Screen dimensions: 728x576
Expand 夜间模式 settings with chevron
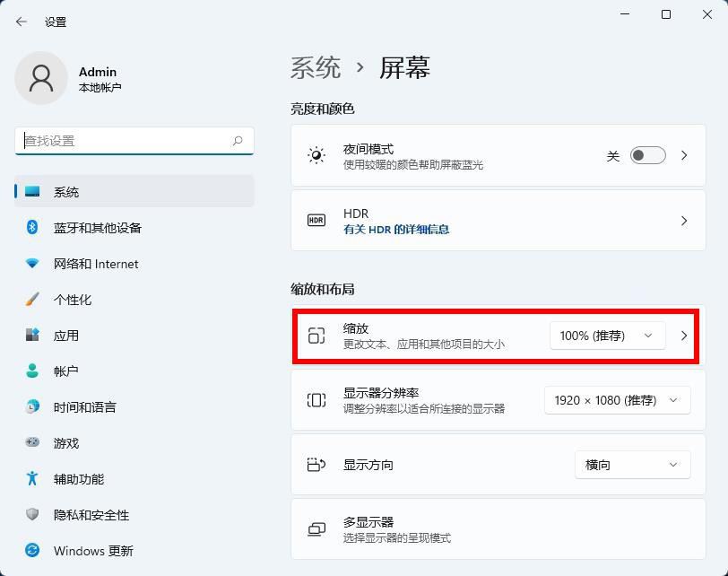(x=684, y=156)
